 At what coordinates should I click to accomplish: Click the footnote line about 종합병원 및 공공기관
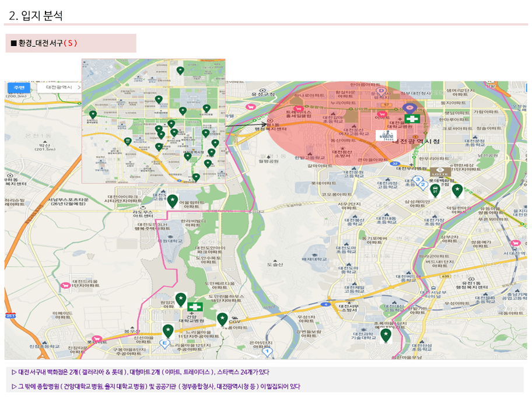[x=156, y=386]
